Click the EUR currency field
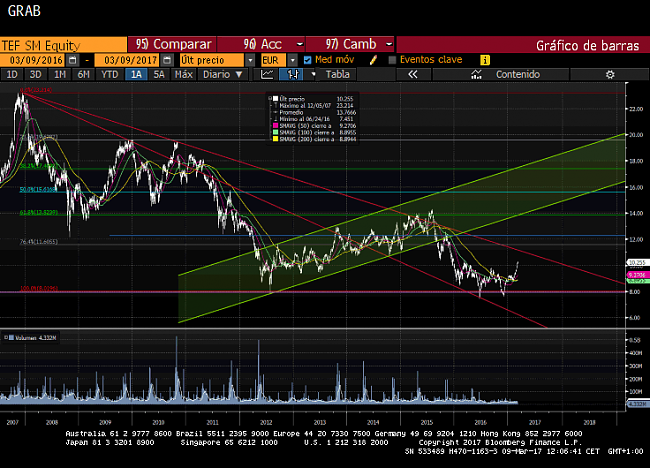Image resolution: width=650 pixels, height=468 pixels. coord(273,60)
